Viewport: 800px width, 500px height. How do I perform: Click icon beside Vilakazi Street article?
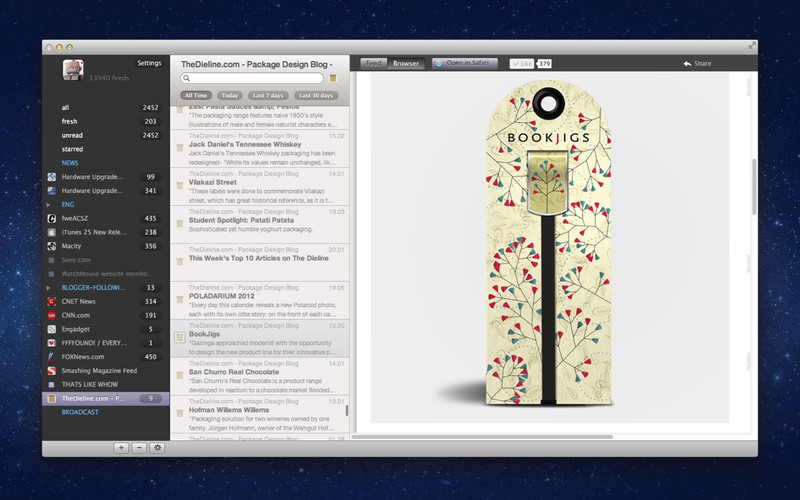180,186
